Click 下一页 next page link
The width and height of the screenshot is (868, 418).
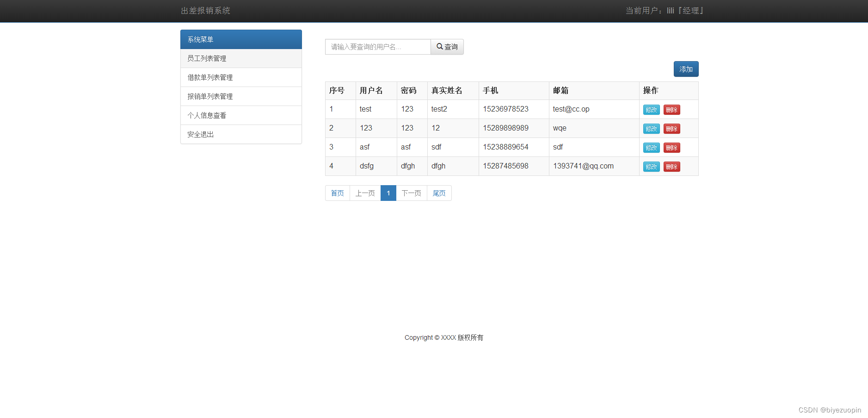point(412,193)
